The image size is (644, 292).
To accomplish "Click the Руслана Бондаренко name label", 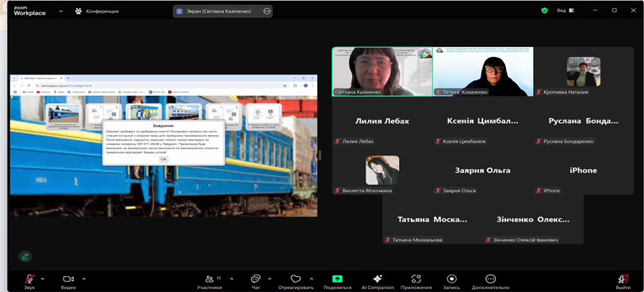I will click(569, 141).
